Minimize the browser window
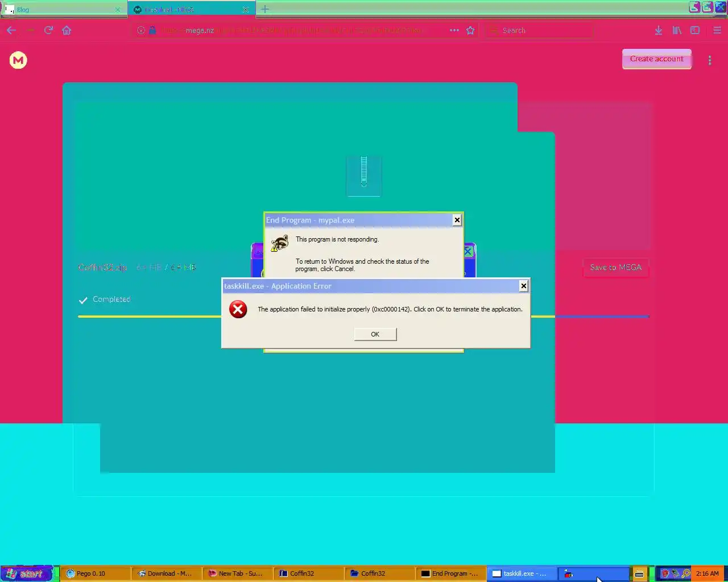The width and height of the screenshot is (728, 582). (x=694, y=7)
